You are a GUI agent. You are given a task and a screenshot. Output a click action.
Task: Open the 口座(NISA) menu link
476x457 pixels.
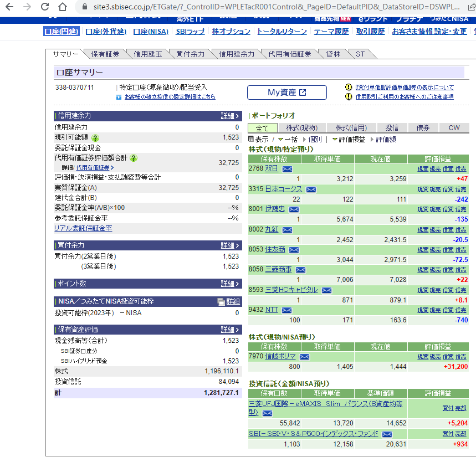(151, 32)
